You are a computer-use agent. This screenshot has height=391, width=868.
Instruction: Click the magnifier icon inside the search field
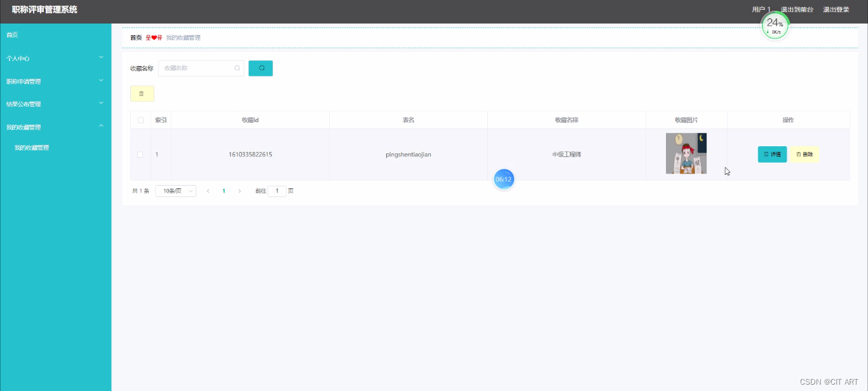pos(237,68)
